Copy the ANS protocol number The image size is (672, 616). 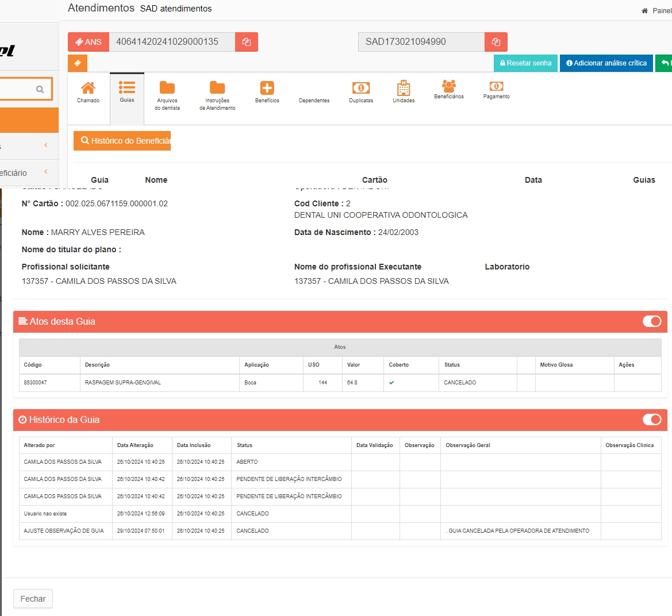247,42
